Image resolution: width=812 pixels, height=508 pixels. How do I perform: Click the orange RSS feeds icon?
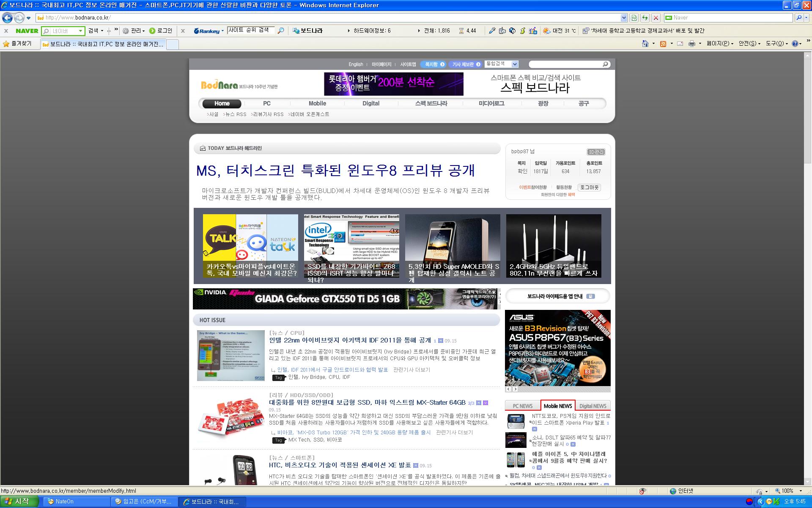(x=663, y=44)
